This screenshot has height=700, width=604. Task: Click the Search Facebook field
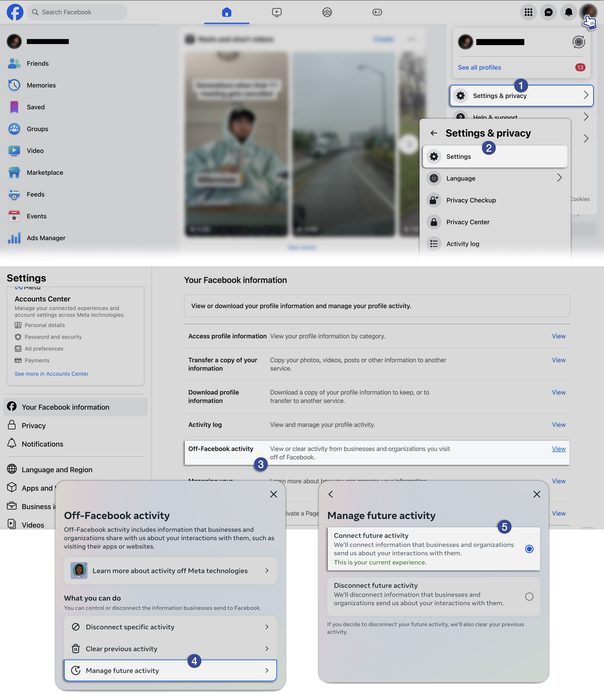coord(77,12)
